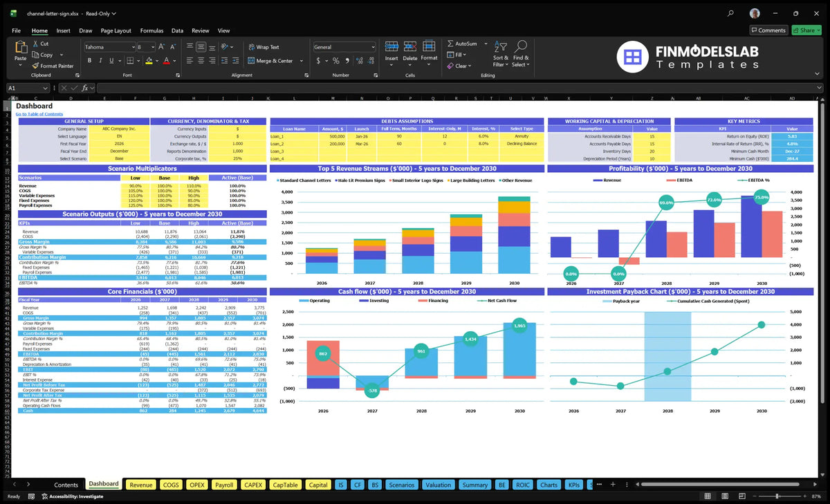Toggle top vertical alignment
The width and height of the screenshot is (830, 504).
190,47
